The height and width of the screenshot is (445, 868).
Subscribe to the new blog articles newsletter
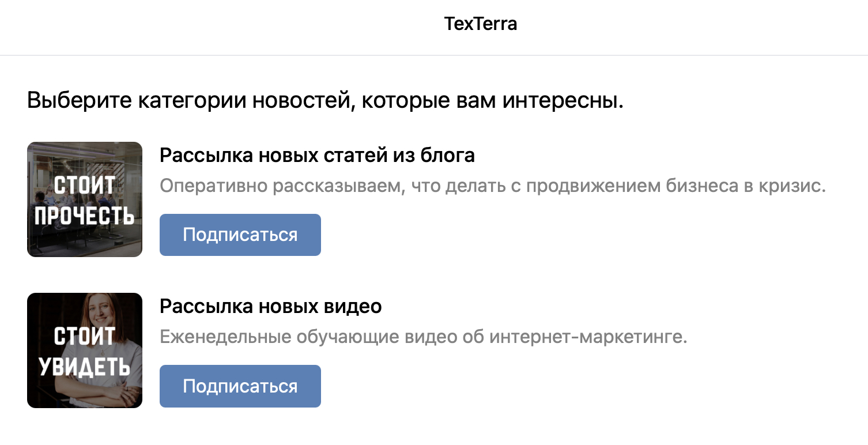(x=240, y=235)
